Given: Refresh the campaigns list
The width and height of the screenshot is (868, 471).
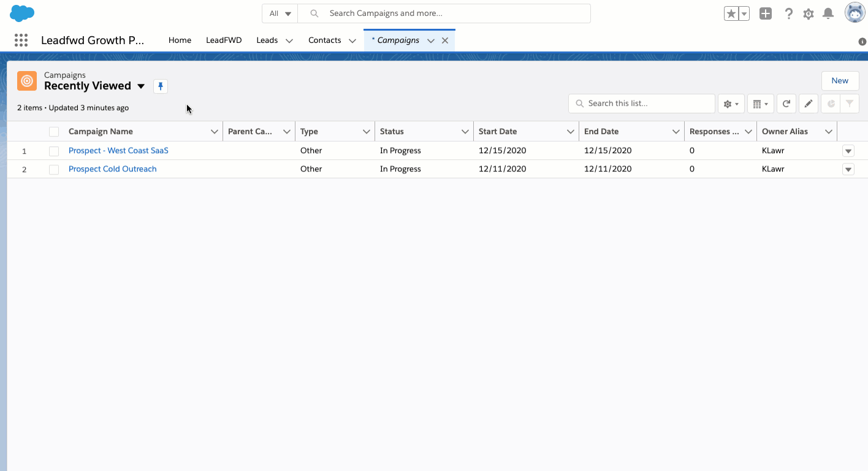Looking at the screenshot, I should click(786, 104).
